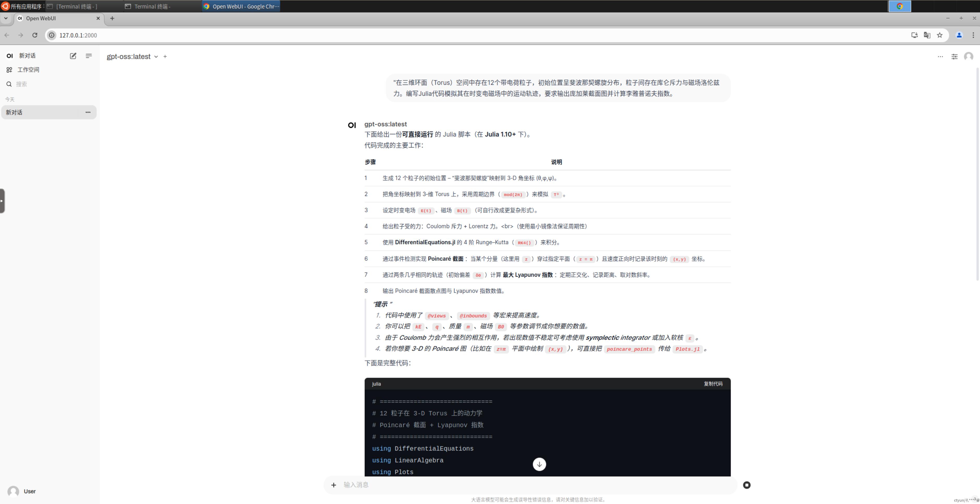Open the Chrome profile icon
Viewport: 980px width, 504px height.
959,35
